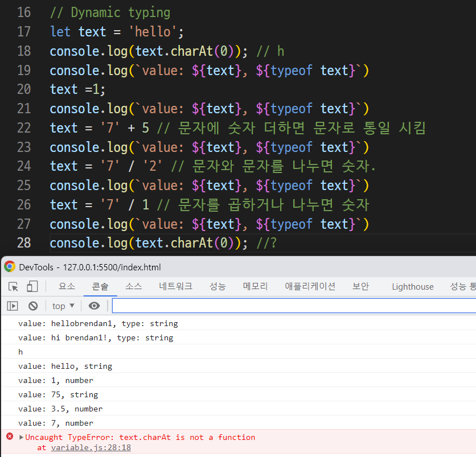
Task: Click the Chrome logo in DevTools title
Action: click(x=10, y=267)
